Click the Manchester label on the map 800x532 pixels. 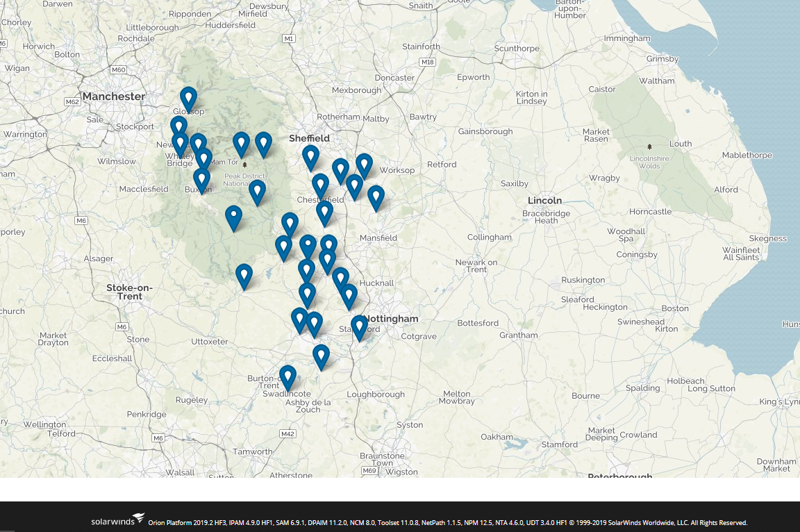(114, 97)
